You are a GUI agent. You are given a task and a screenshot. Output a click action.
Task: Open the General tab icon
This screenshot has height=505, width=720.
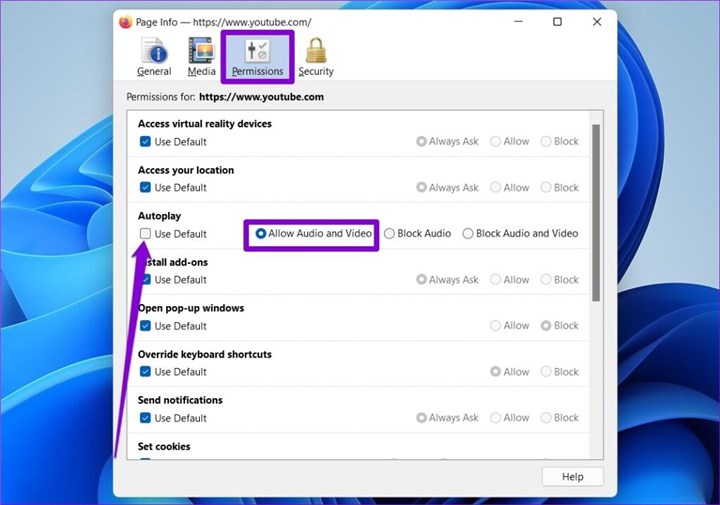point(154,57)
